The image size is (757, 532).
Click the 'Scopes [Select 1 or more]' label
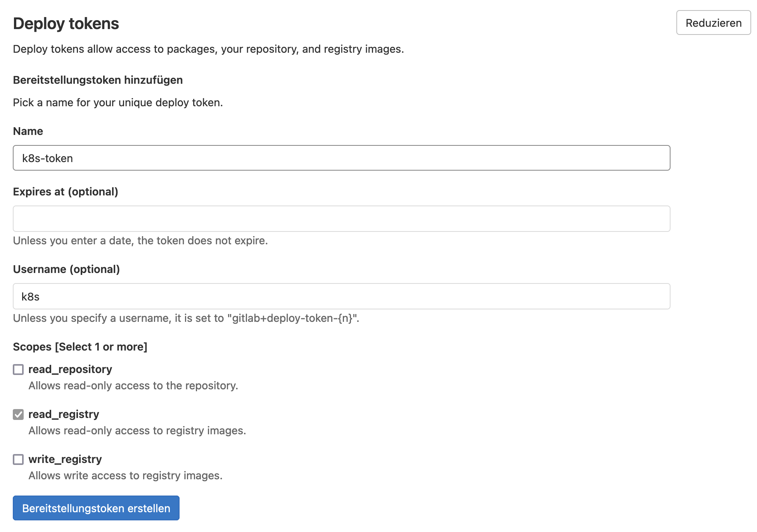[x=80, y=347]
